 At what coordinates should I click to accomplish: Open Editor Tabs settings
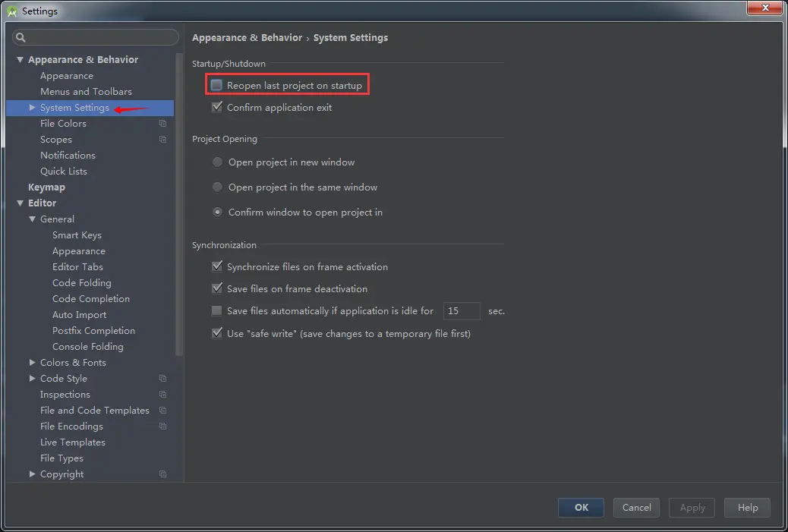(77, 266)
